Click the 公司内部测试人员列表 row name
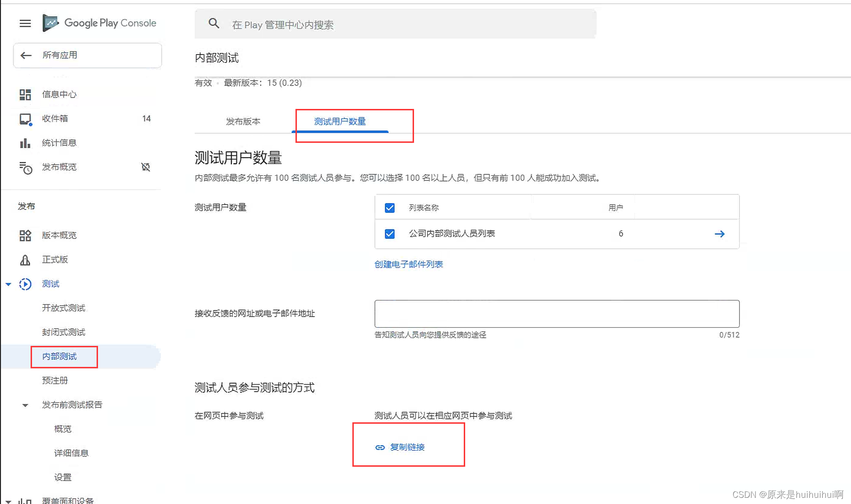The width and height of the screenshot is (851, 504). [x=452, y=234]
